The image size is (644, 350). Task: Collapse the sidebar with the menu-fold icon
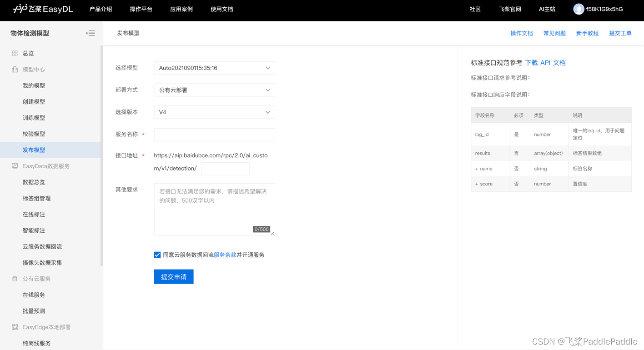pyautogui.click(x=90, y=33)
